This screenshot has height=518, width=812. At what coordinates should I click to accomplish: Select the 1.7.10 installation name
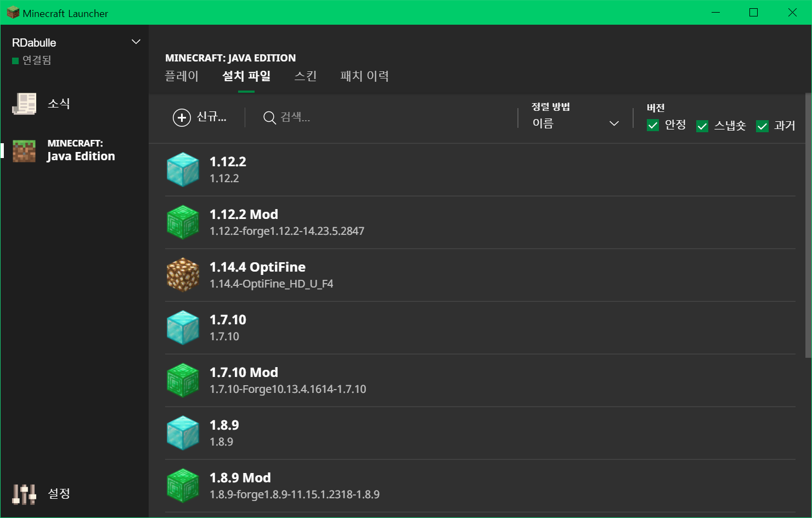(228, 320)
